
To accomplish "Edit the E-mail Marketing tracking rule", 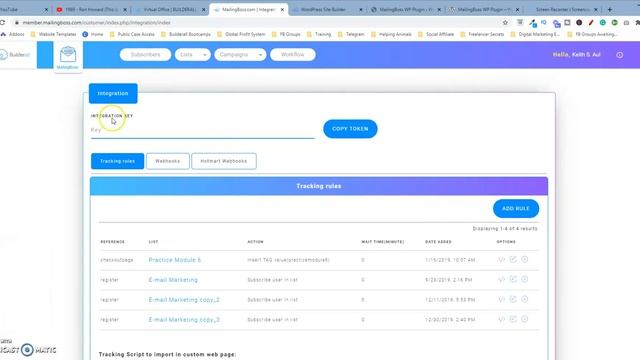I will pos(513,279).
